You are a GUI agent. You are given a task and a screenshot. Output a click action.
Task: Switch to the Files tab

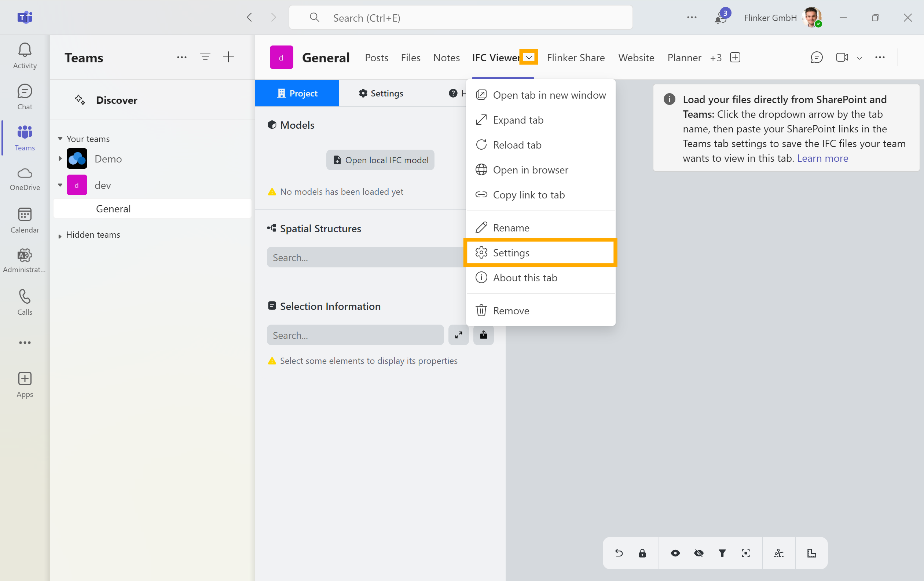point(411,58)
